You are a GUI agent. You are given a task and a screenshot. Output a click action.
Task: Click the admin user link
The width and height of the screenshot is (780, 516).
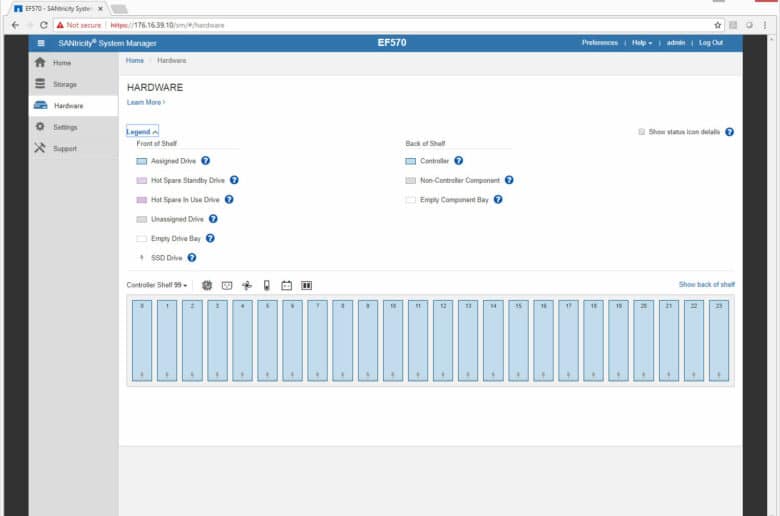pos(676,43)
